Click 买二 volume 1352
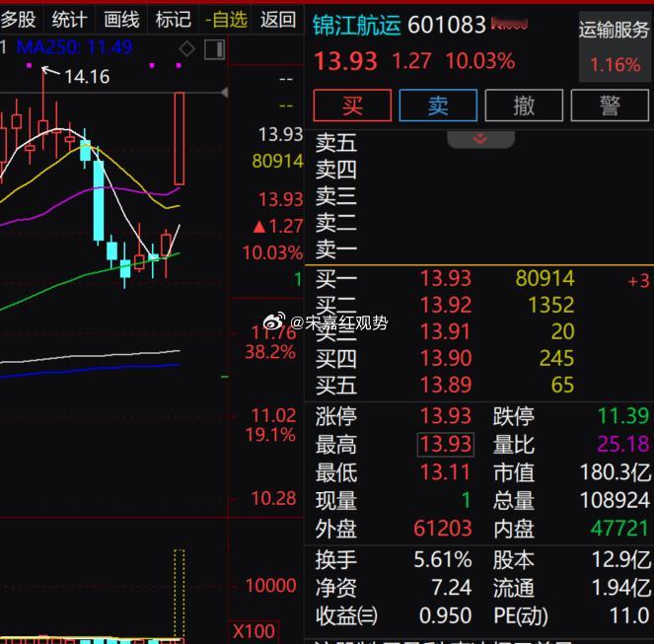This screenshot has width=654, height=644. [x=551, y=305]
